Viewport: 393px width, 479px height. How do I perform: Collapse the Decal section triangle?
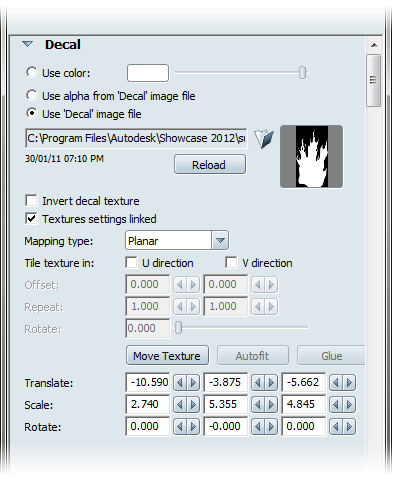click(x=27, y=44)
